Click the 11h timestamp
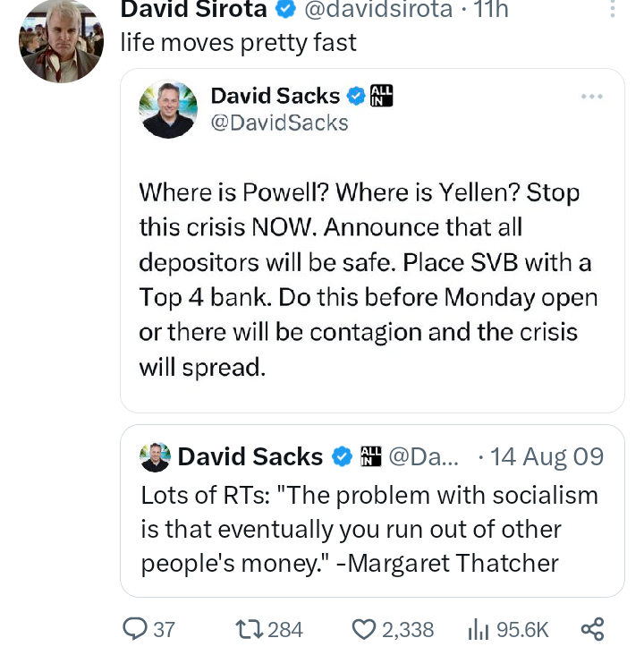The height and width of the screenshot is (655, 644). point(490,10)
